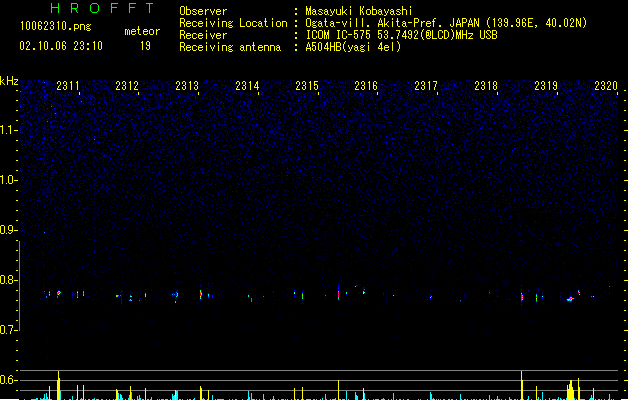
Task: Click the kHz axis unit label
Action: (9, 81)
